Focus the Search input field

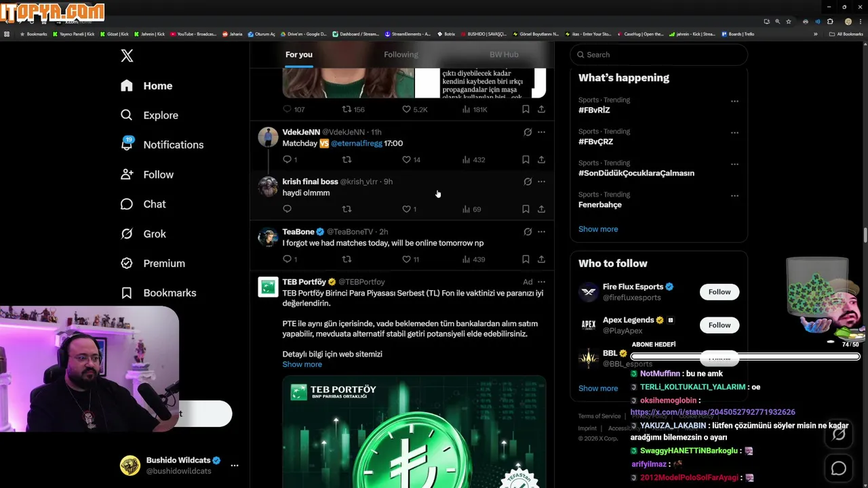click(x=658, y=54)
